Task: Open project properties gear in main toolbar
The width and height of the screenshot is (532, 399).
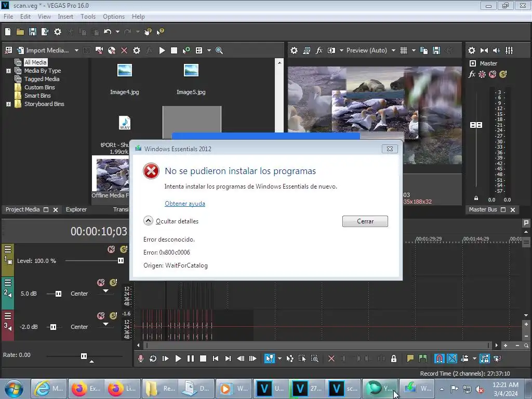Action: tap(58, 32)
